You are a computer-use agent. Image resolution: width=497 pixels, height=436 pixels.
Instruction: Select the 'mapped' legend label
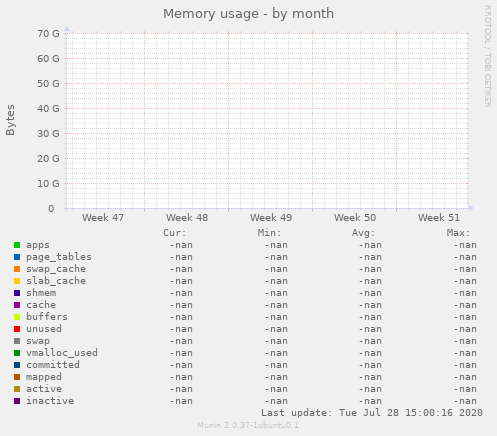44,377
